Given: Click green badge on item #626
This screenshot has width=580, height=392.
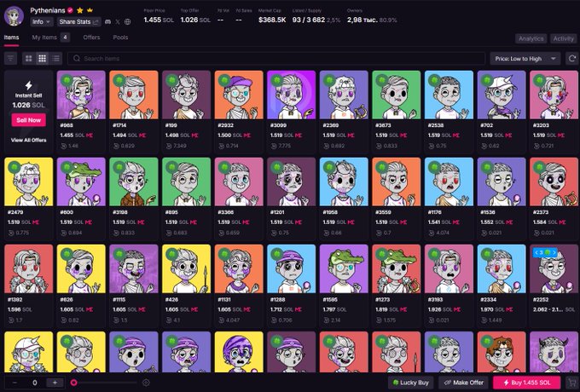Looking at the screenshot, I should point(67,254).
